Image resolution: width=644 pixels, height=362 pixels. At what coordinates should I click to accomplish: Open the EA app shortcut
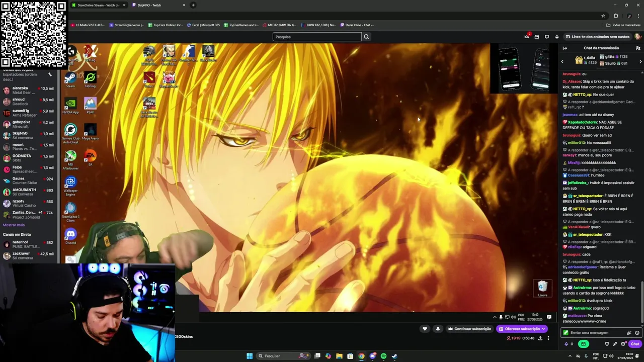[x=90, y=158]
